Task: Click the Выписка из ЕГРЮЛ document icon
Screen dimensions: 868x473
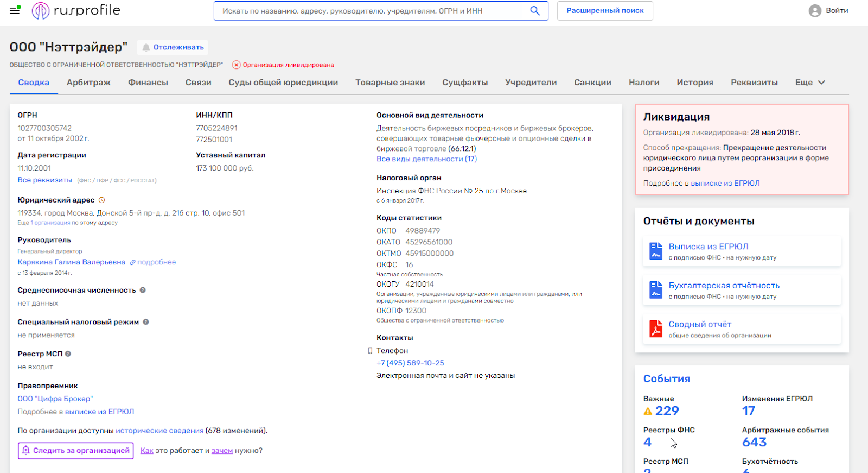Action: (656, 251)
